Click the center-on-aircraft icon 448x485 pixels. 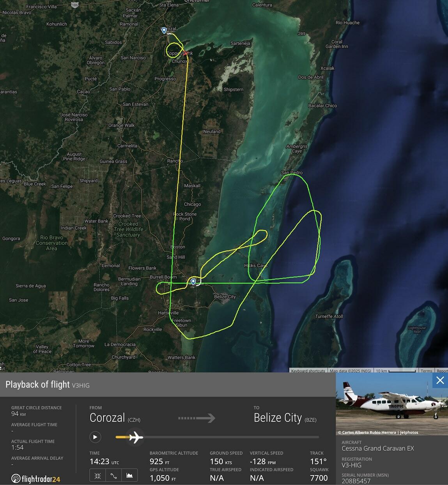pyautogui.click(x=97, y=476)
